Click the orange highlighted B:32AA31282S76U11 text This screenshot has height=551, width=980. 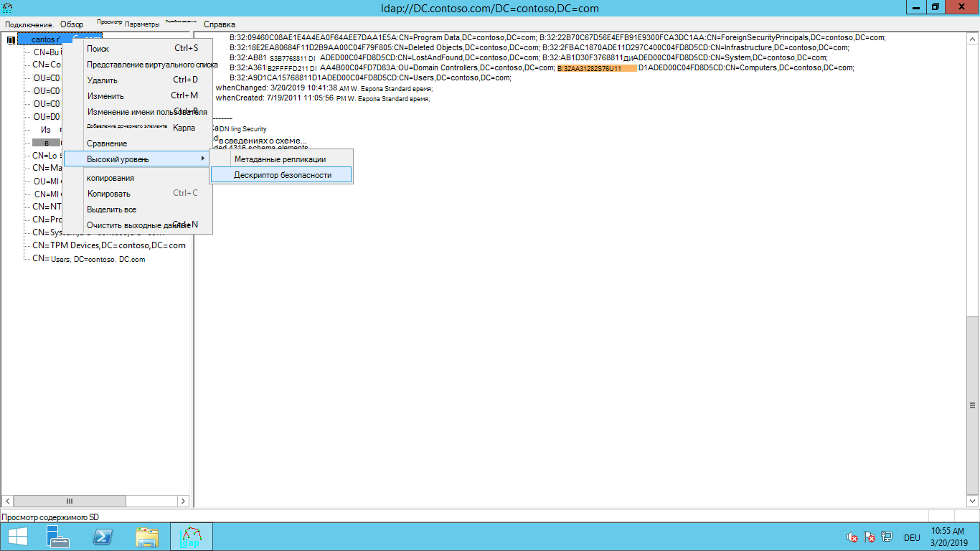pos(597,68)
